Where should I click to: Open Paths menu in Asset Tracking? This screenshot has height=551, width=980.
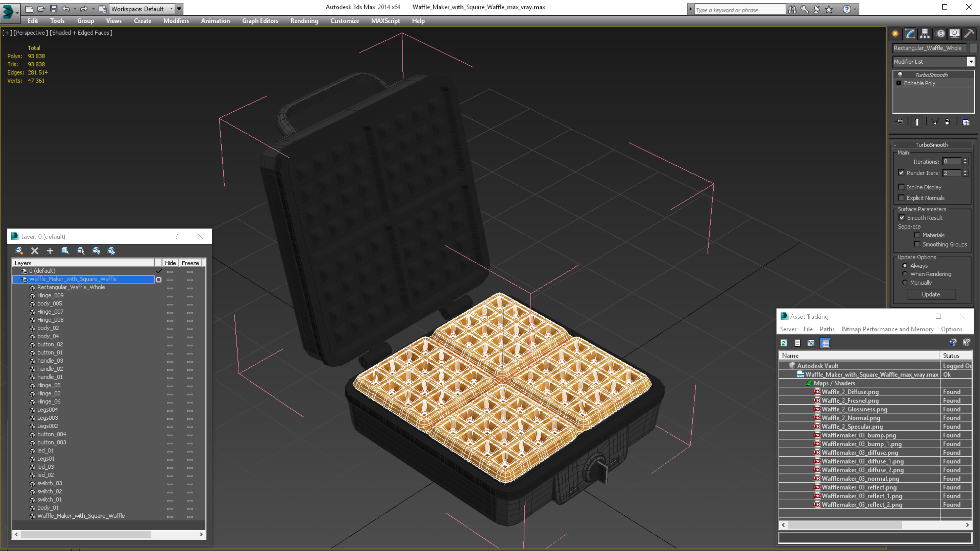point(827,329)
